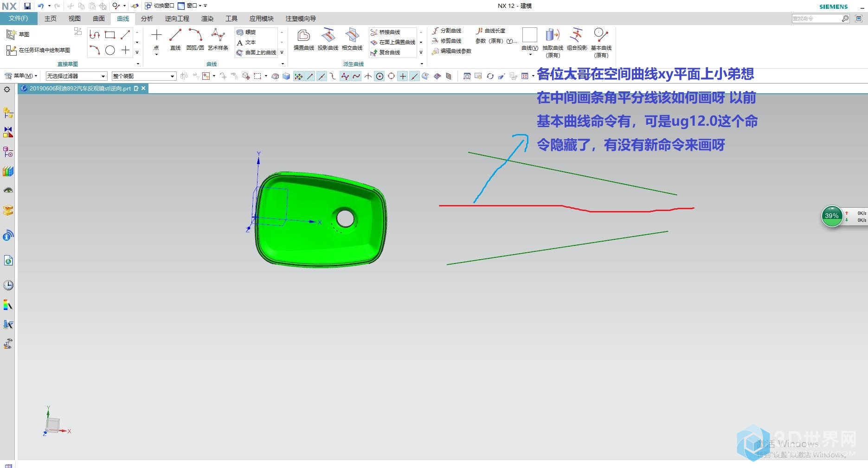
Task: Select the Point tool in the Curve group
Action: click(156, 39)
